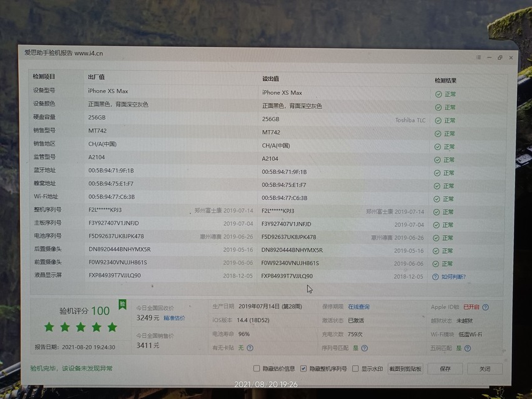Click the question icon next to 如何判断
Image resolution: width=532 pixels, height=399 pixels.
click(436, 277)
